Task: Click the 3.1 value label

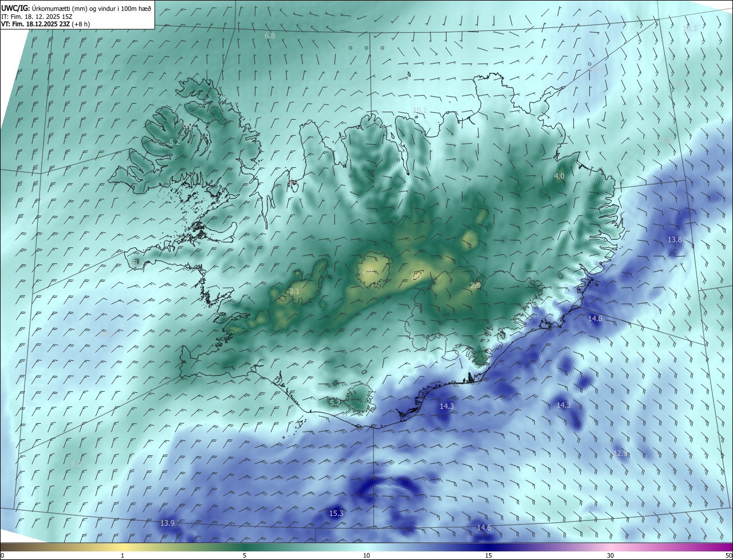Action: 294,291
